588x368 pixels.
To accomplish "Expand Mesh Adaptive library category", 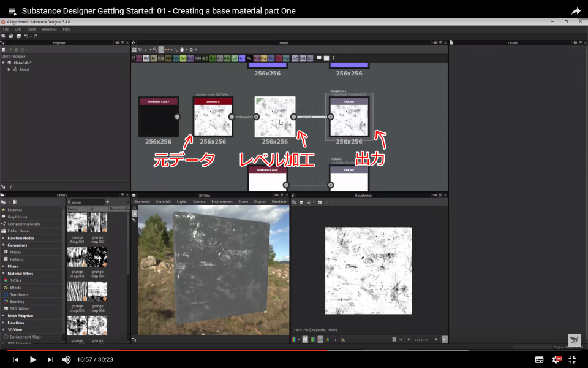I will (4, 316).
